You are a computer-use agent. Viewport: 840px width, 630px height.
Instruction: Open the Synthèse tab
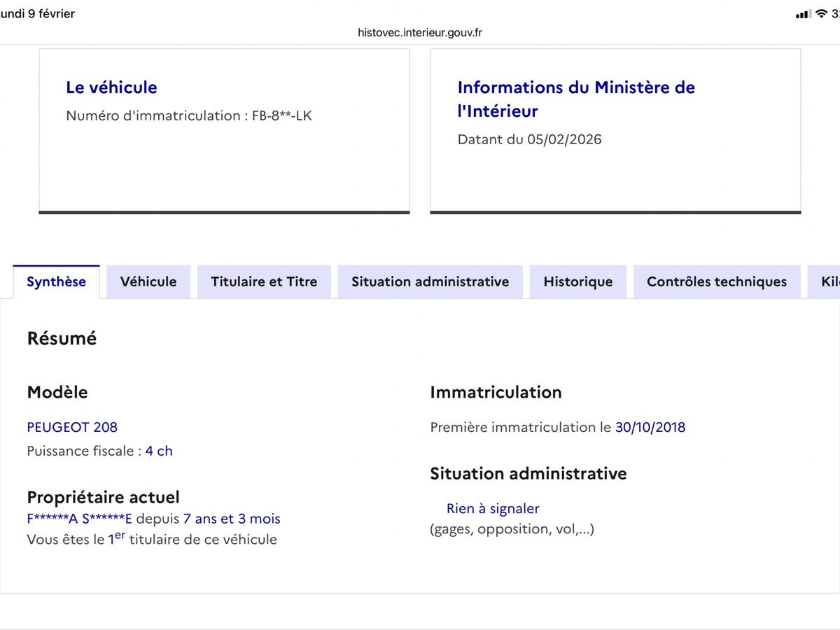(56, 281)
